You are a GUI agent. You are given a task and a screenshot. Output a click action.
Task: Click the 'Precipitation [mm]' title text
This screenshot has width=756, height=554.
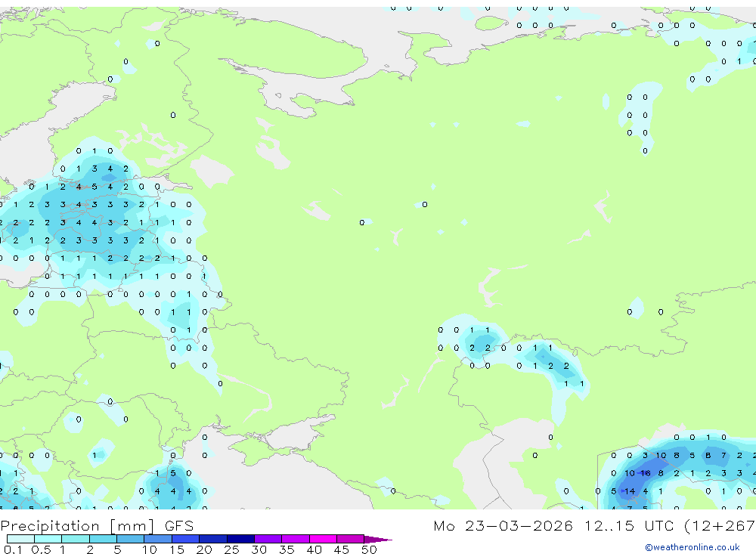click(x=77, y=526)
